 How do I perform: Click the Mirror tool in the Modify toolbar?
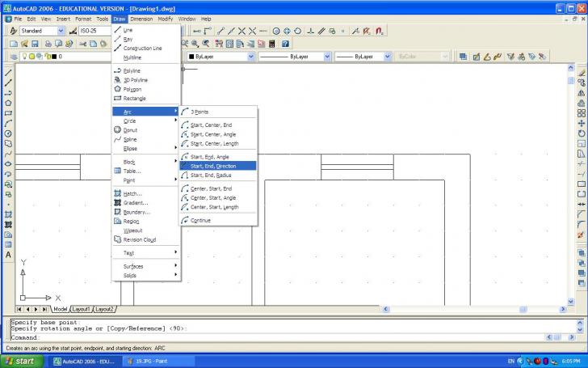pos(582,93)
